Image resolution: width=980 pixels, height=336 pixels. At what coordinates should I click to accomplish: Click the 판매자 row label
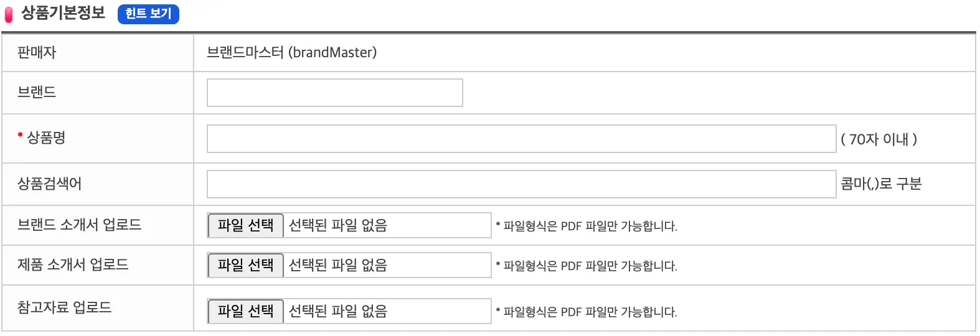(37, 53)
